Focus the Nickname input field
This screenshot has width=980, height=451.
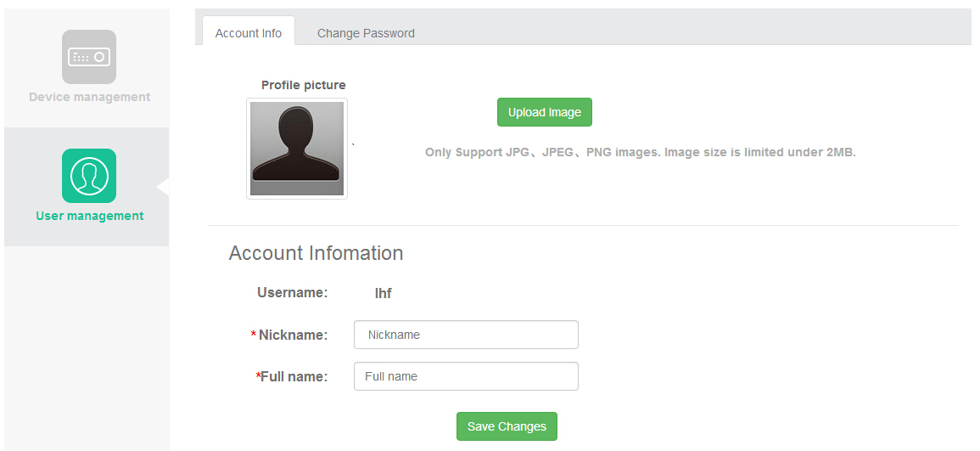[466, 335]
